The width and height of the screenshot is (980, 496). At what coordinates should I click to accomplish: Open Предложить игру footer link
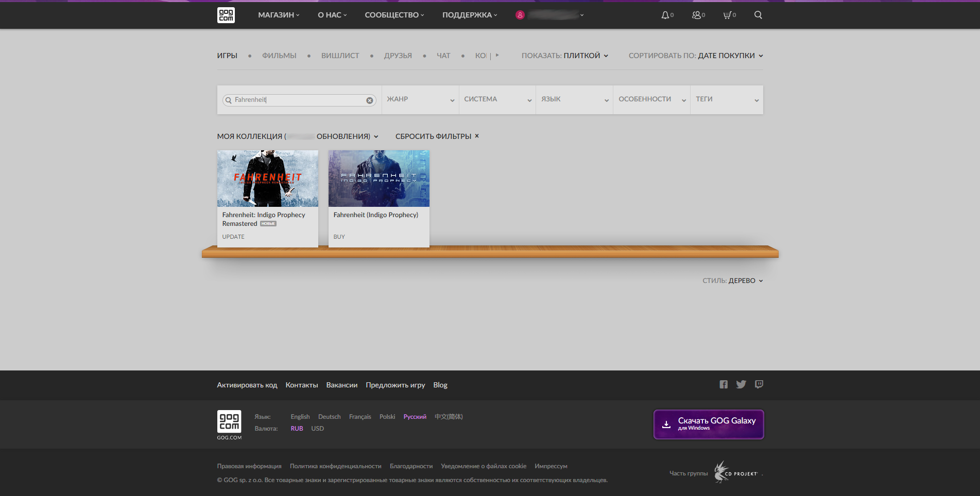click(x=396, y=385)
